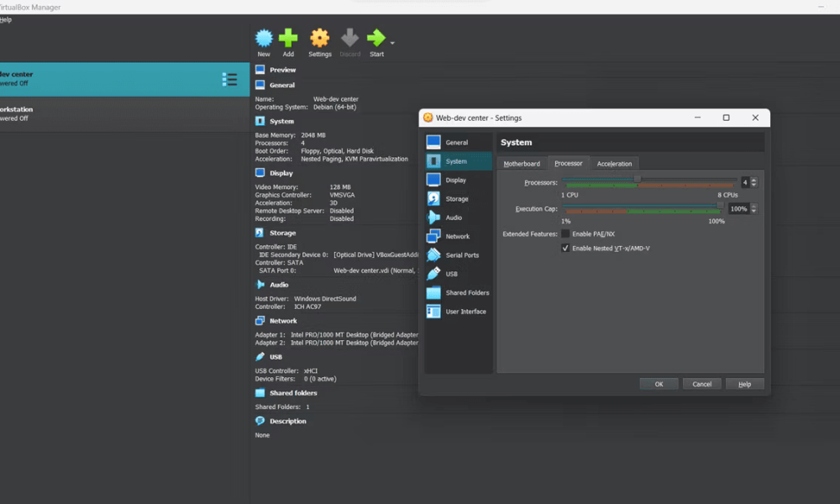Click the New machine toolbar icon
Screen dimensions: 840x504
click(264, 39)
